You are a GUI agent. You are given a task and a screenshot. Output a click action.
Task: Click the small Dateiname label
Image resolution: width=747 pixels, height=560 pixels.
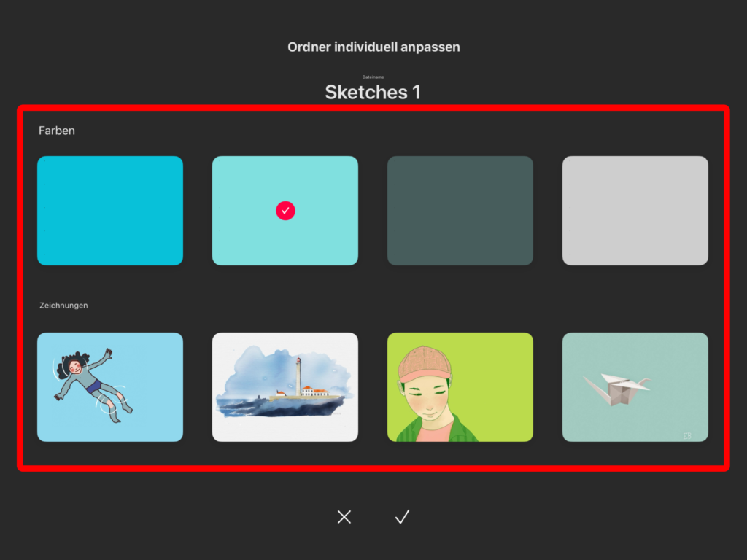tap(373, 77)
